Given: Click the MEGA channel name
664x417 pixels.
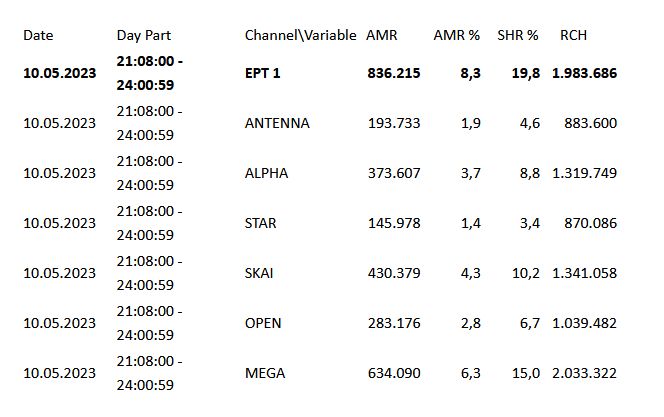Looking at the screenshot, I should tap(265, 373).
